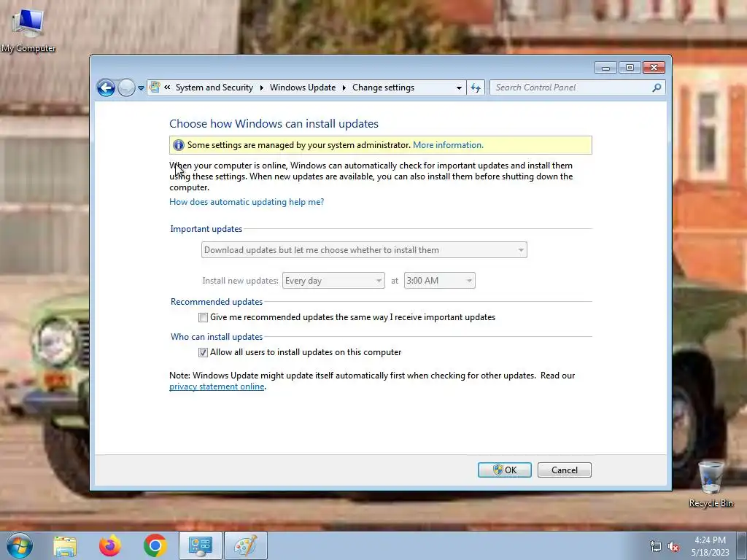The width and height of the screenshot is (747, 560).
Task: Select Windows Update breadcrumb
Action: pyautogui.click(x=303, y=87)
